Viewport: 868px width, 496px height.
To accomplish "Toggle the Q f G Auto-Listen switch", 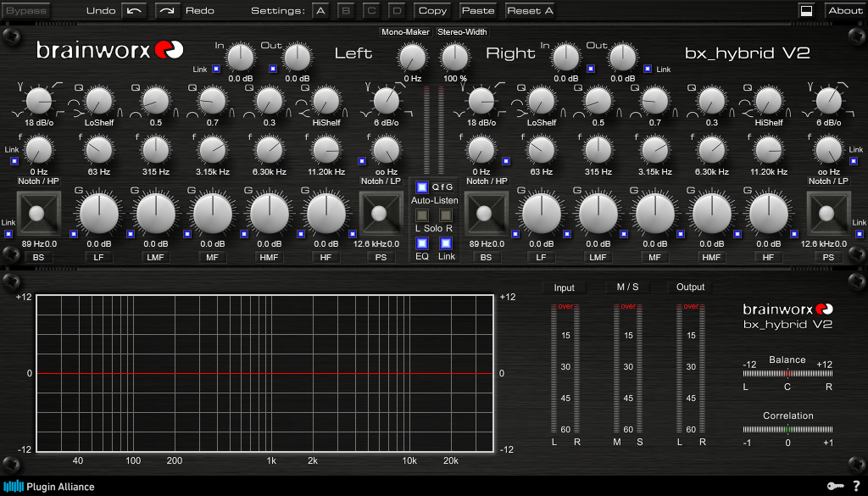I will 422,187.
